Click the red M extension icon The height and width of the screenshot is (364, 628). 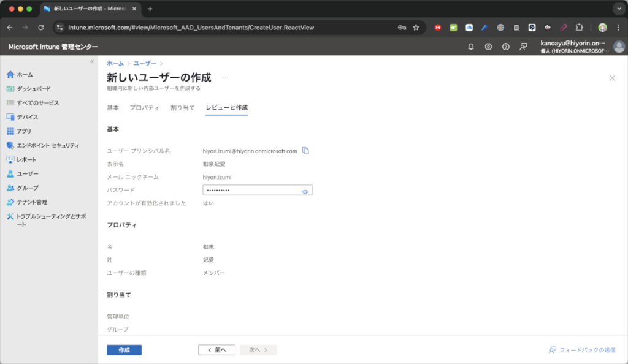[x=438, y=28]
